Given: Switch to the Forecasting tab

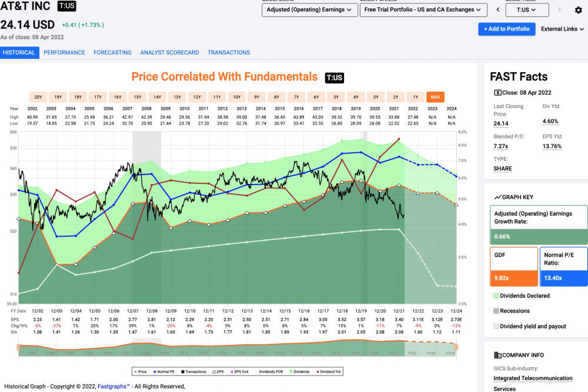Looking at the screenshot, I should (112, 52).
